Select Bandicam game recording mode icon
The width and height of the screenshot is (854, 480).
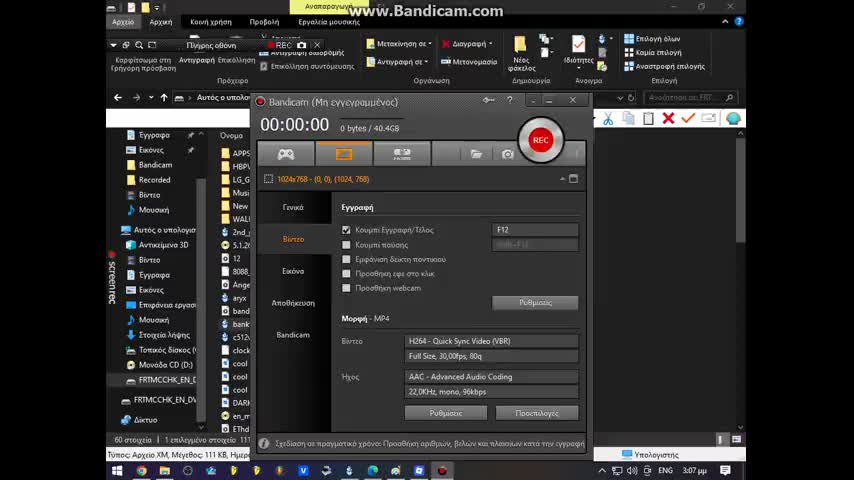tap(286, 154)
